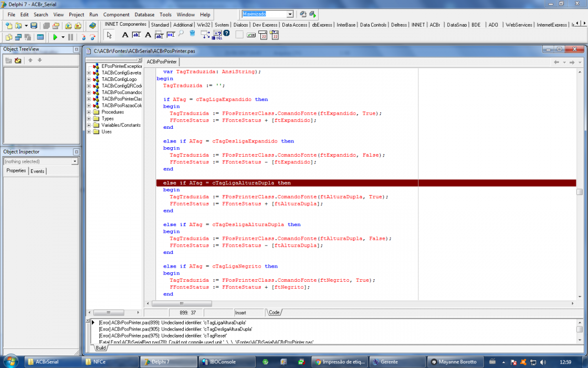
Task: Click the ACBrPosPrinter editor tab
Action: pyautogui.click(x=162, y=62)
